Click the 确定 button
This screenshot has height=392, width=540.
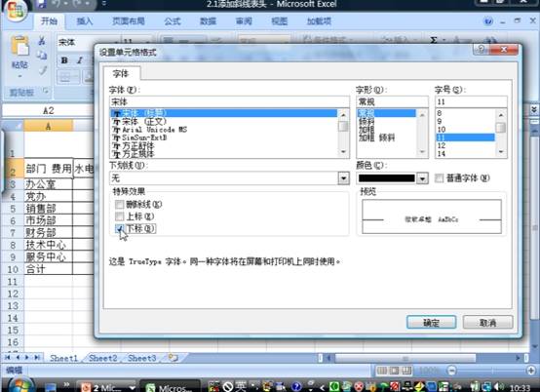tap(431, 323)
